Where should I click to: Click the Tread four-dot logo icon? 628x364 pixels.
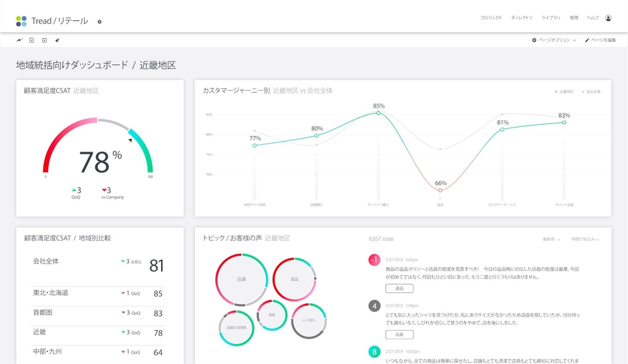point(21,21)
